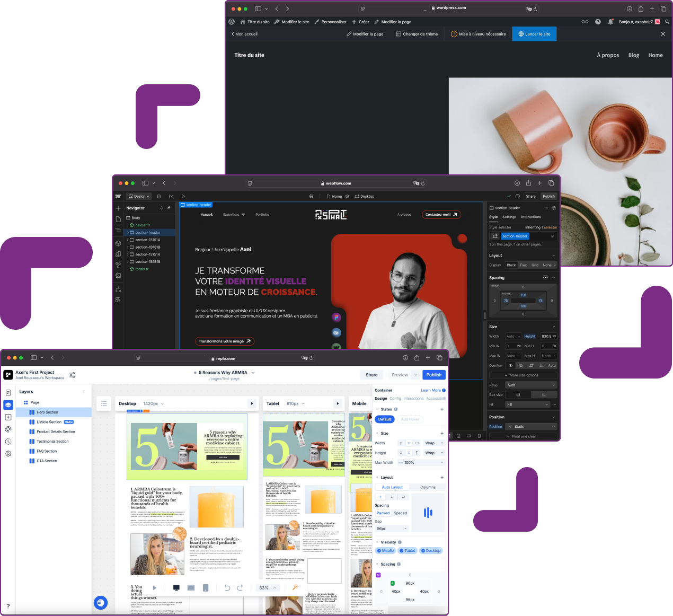
Task: Toggle Tablet visibility in Replo
Action: point(408,551)
